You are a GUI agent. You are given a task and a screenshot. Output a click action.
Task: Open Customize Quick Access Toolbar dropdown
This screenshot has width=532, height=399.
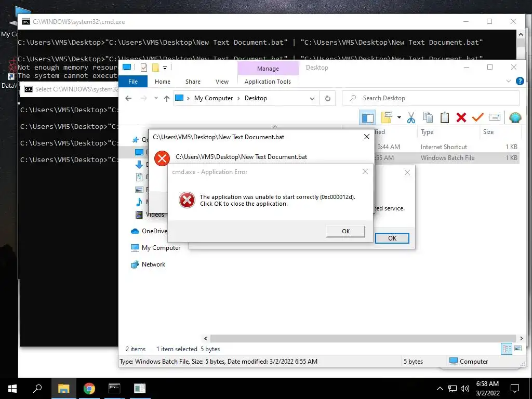[x=165, y=68]
